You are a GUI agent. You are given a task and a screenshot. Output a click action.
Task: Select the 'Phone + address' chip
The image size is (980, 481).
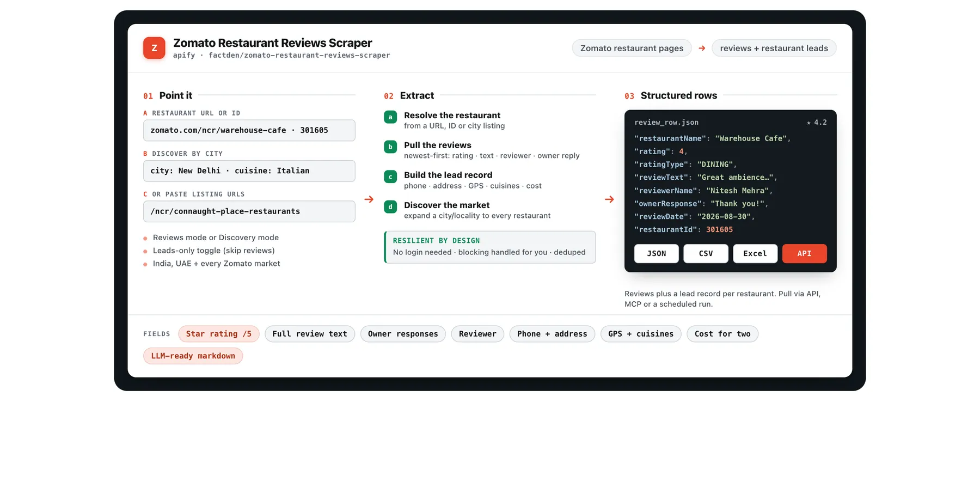point(552,334)
